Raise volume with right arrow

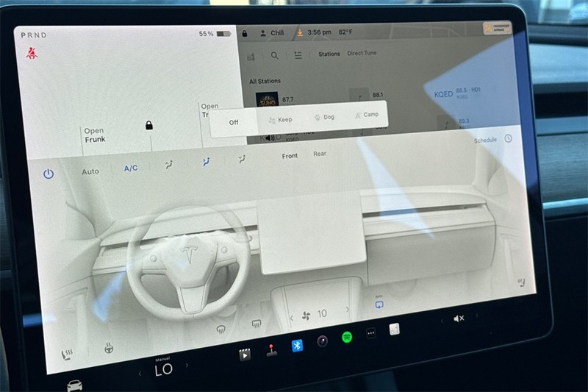[x=477, y=316]
